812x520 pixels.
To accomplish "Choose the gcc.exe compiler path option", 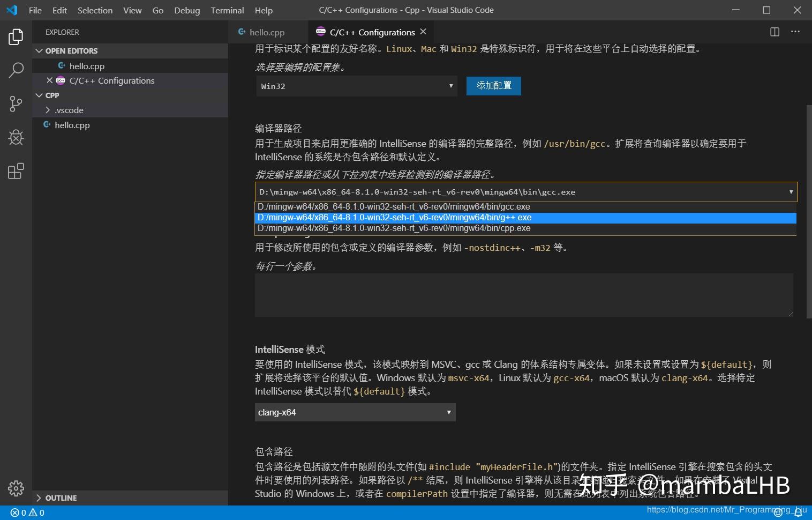I will 525,207.
